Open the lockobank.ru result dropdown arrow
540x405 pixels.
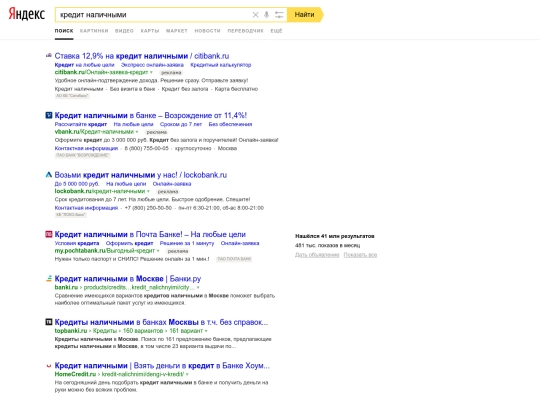tap(148, 191)
